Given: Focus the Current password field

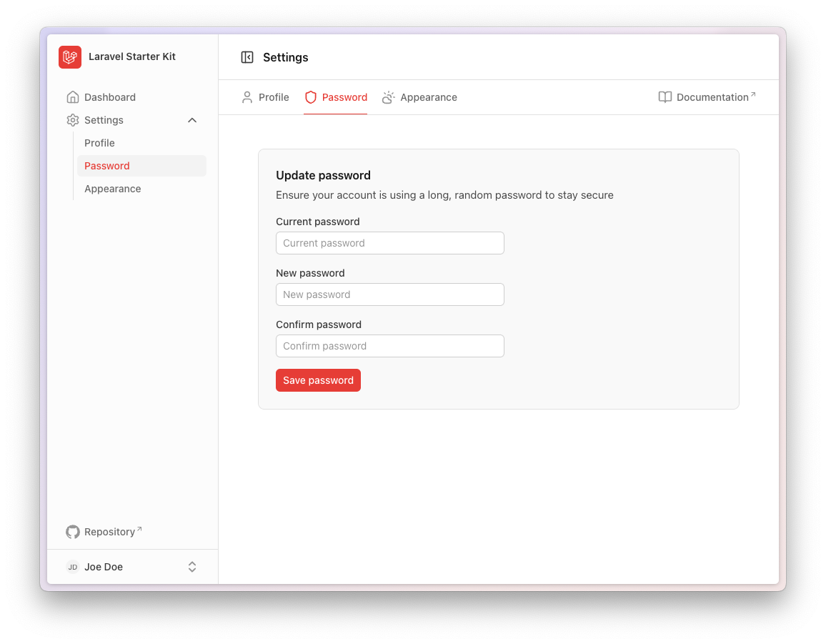Looking at the screenshot, I should point(389,243).
